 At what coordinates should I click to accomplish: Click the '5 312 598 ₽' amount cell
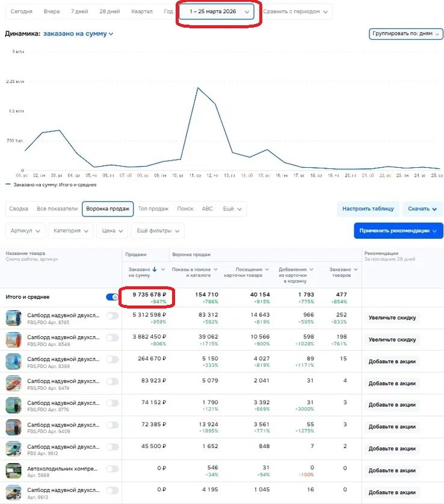coord(149,315)
